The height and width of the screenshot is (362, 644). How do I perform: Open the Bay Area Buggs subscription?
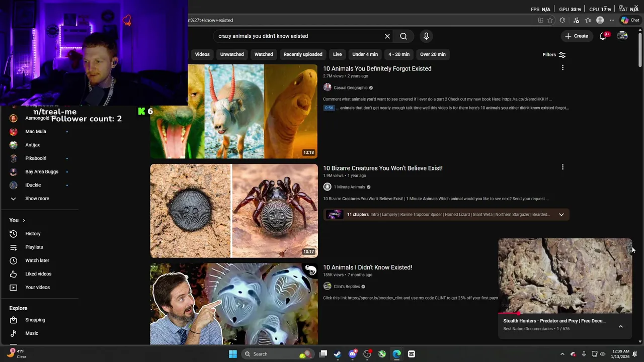coord(42,171)
